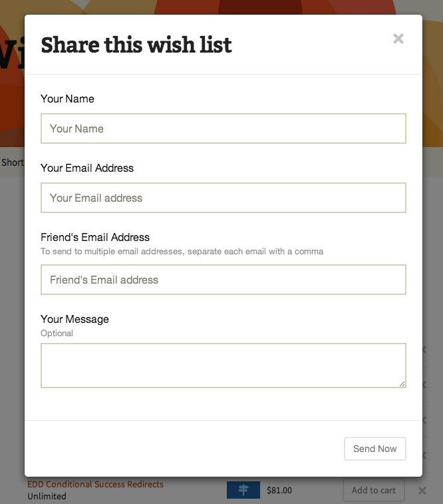Image resolution: width=443 pixels, height=504 pixels.
Task: Click the Share this wish list heading
Action: [x=136, y=45]
